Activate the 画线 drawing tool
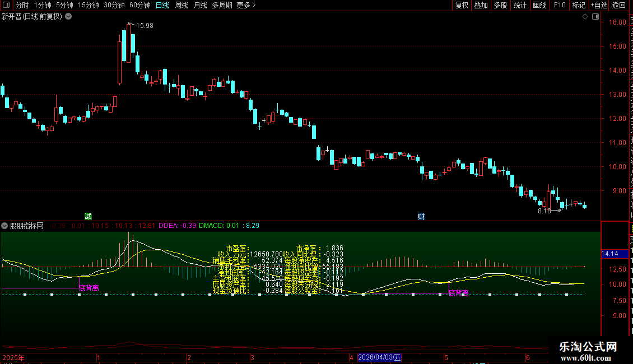The height and width of the screenshot is (364, 633). (539, 5)
